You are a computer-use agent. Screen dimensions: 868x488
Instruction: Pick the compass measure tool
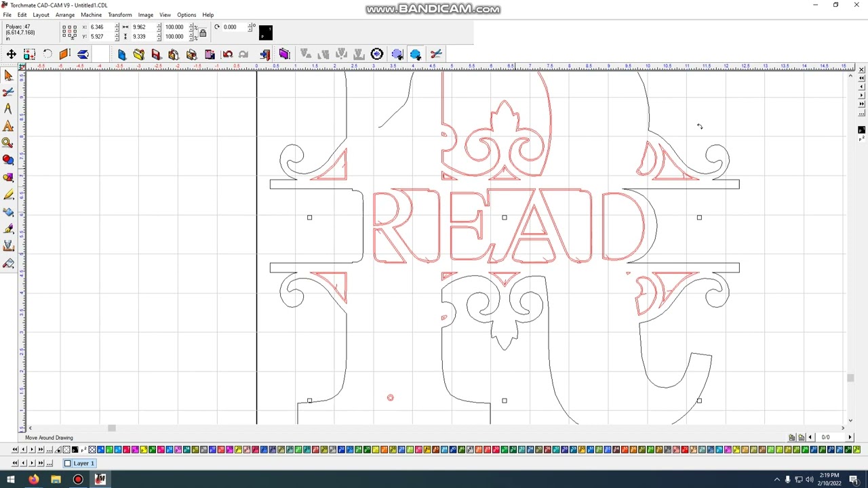click(8, 108)
